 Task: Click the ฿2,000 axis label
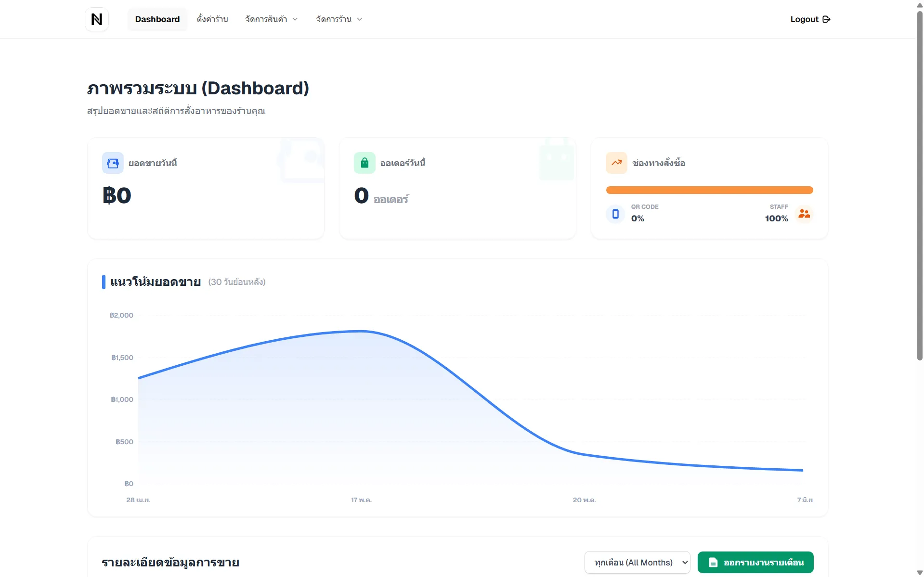click(x=121, y=315)
